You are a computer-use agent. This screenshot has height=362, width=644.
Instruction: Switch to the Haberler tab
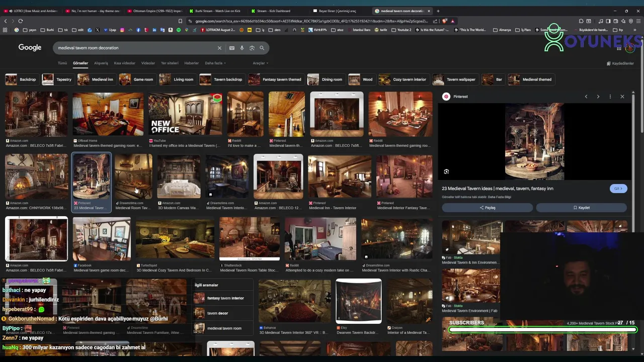pos(191,63)
